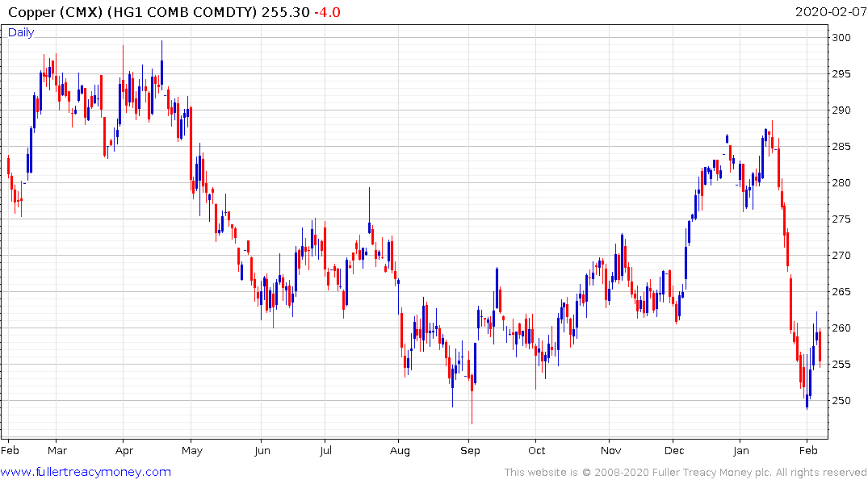The height and width of the screenshot is (484, 868).
Task: Click the red price change -4.0
Action: pyautogui.click(x=327, y=12)
